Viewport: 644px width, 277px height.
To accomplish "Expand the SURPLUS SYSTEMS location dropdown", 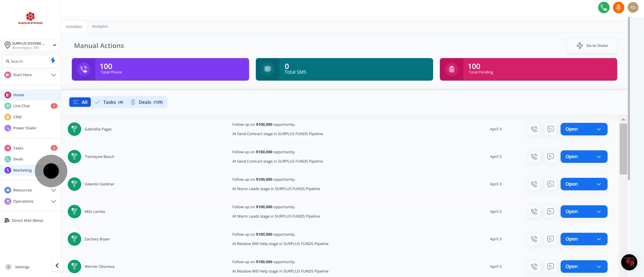I will (30, 45).
